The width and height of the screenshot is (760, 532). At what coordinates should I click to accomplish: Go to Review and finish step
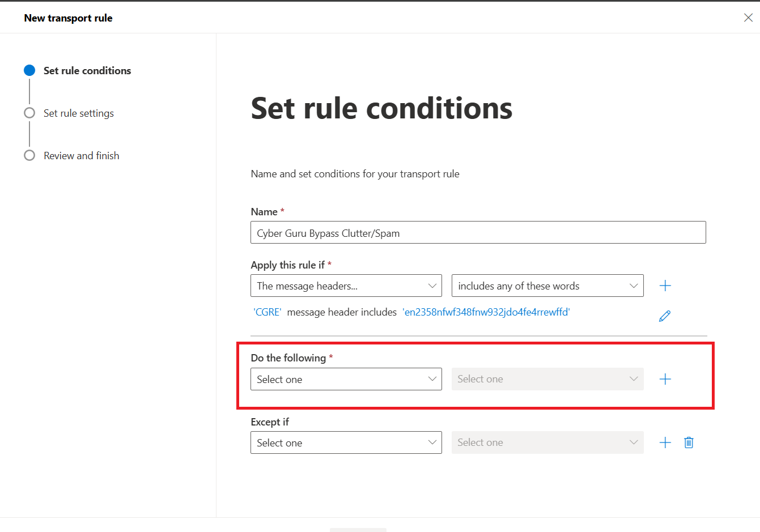(x=82, y=155)
